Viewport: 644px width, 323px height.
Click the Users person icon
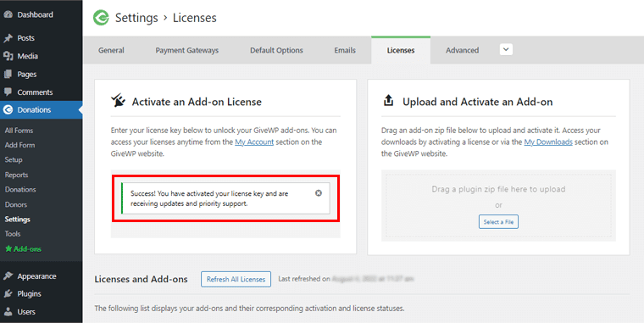[x=8, y=312]
